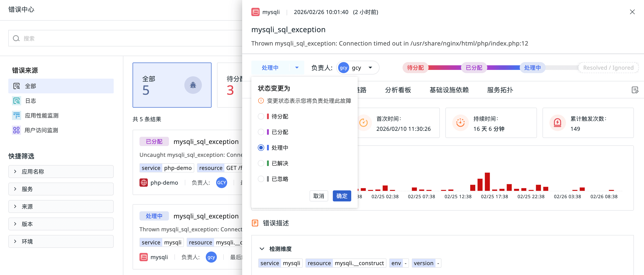Click the 用户访问监测 sidebar icon

click(x=17, y=130)
